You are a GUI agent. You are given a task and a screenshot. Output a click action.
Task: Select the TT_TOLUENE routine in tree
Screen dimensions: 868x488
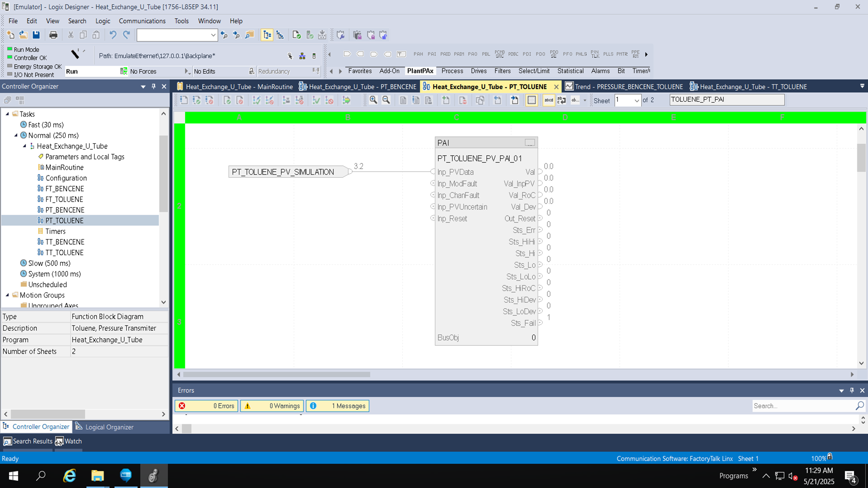point(64,252)
